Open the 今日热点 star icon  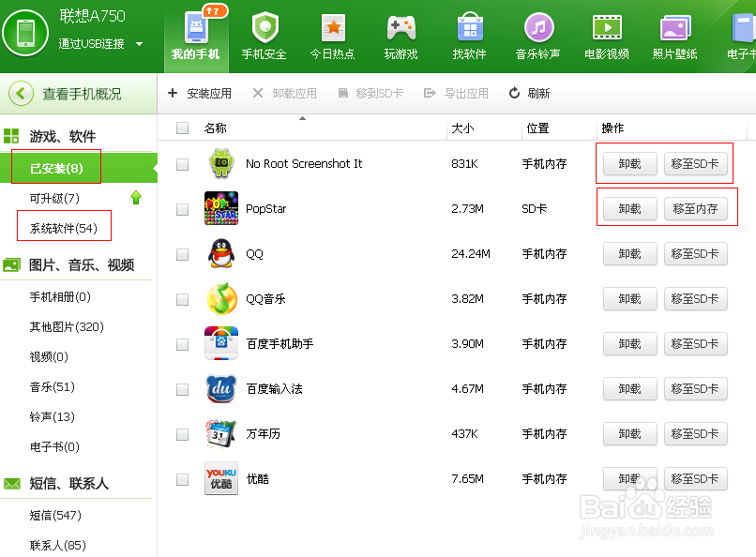[333, 28]
